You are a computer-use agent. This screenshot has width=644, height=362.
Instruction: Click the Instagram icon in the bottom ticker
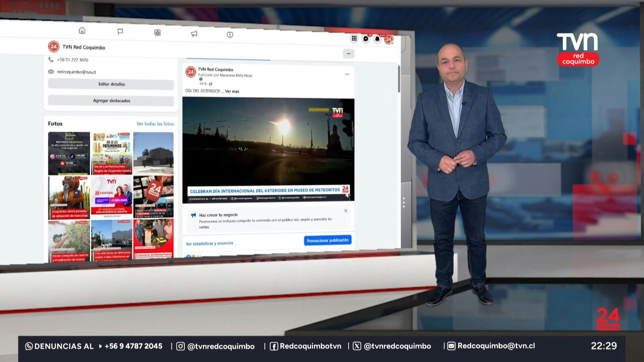(x=180, y=346)
